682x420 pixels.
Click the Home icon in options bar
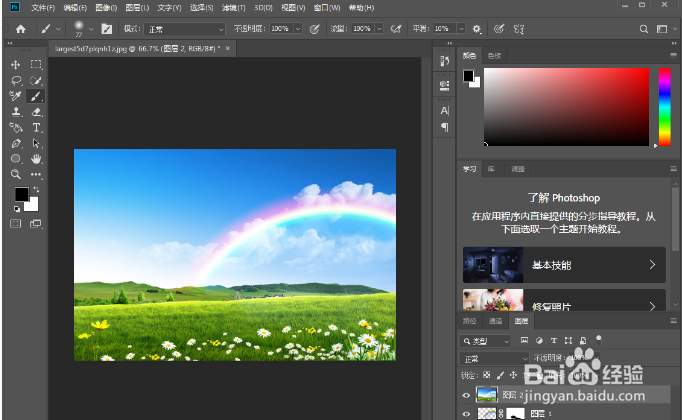click(20, 29)
